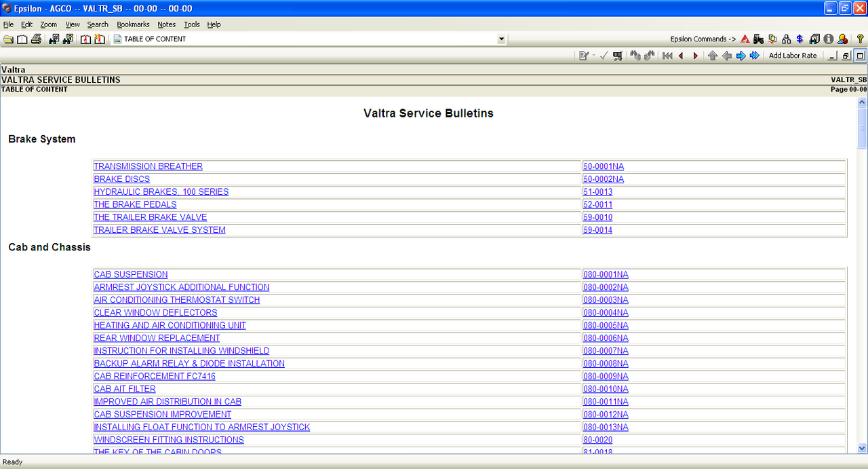Click the checkmark toolbar icon

[604, 56]
